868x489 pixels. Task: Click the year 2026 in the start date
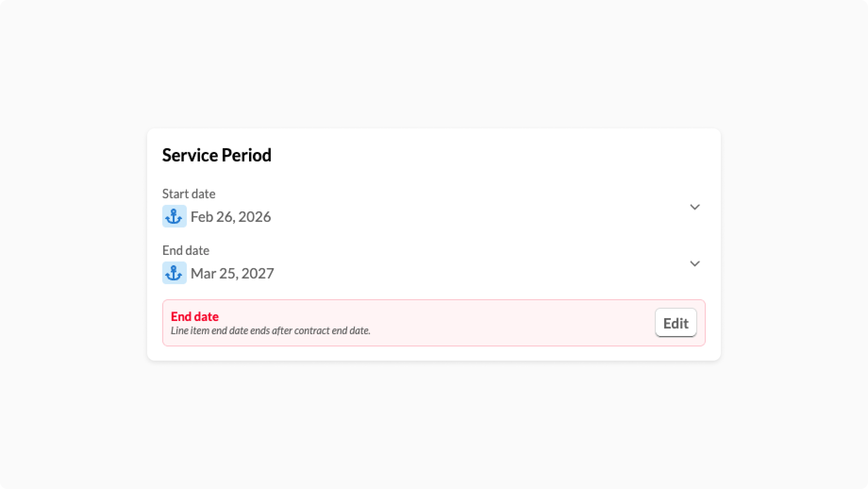coord(254,217)
